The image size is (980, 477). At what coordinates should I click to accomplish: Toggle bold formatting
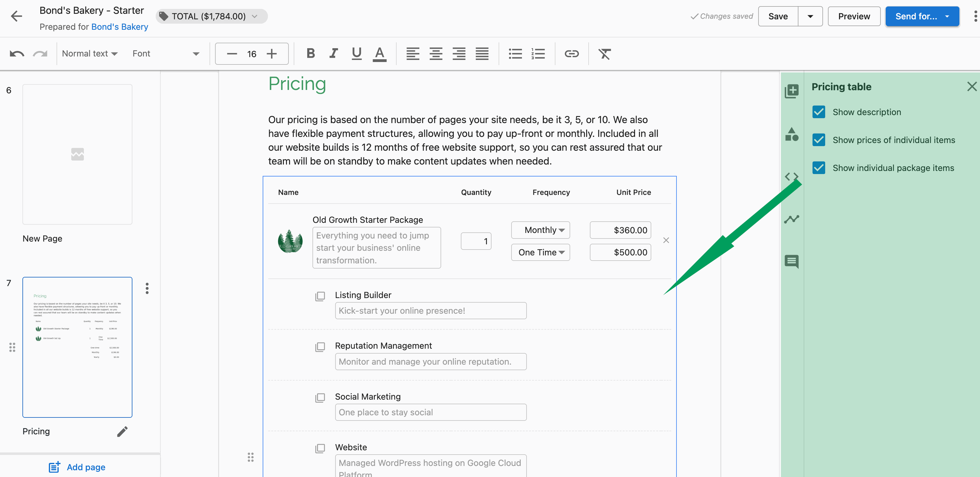click(x=310, y=54)
